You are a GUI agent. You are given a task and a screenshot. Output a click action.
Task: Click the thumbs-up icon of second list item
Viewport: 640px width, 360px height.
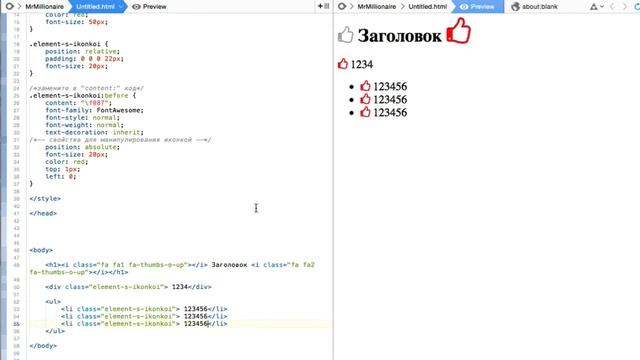coord(365,99)
